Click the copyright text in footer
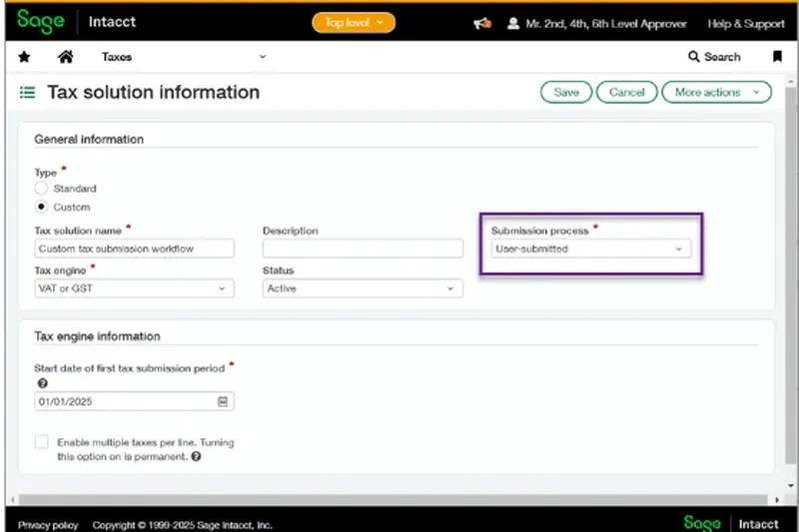This screenshot has height=532, width=799. coord(183,525)
